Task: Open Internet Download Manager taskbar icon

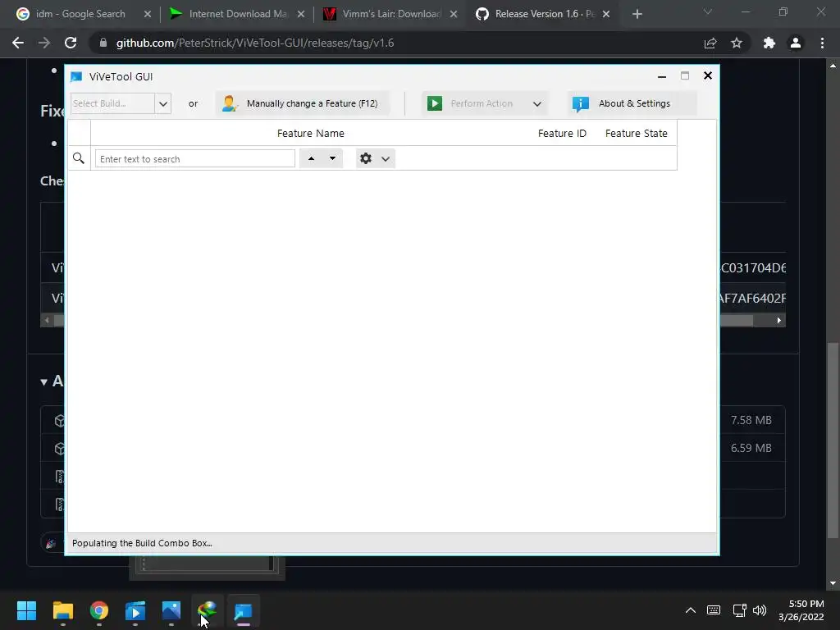Action: pyautogui.click(x=208, y=610)
